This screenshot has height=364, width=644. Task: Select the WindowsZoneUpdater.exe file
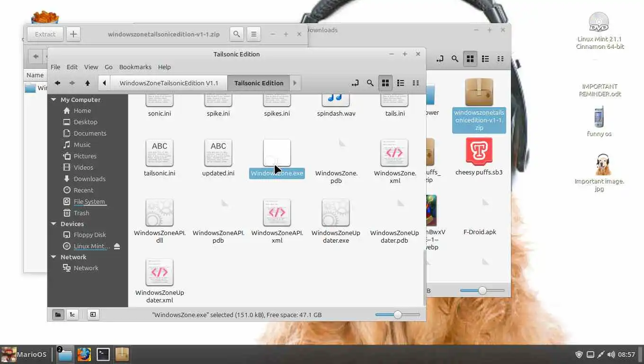[x=336, y=222]
